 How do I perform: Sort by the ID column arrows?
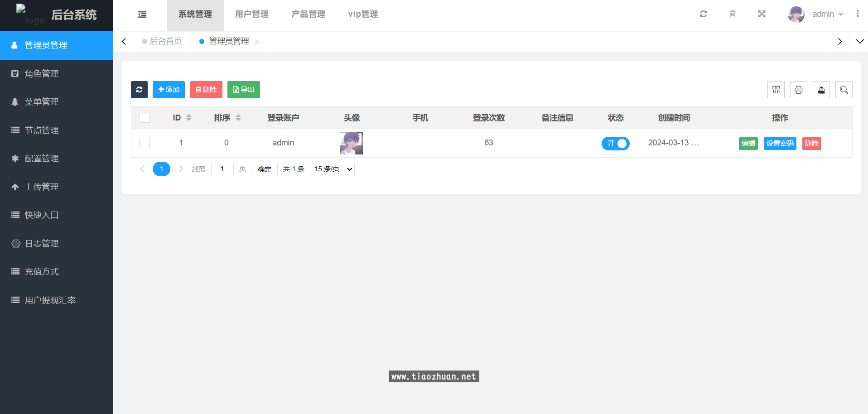189,118
